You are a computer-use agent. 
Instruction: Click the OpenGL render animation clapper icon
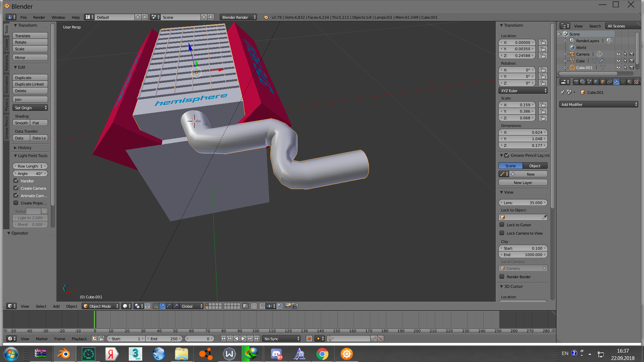(x=294, y=306)
